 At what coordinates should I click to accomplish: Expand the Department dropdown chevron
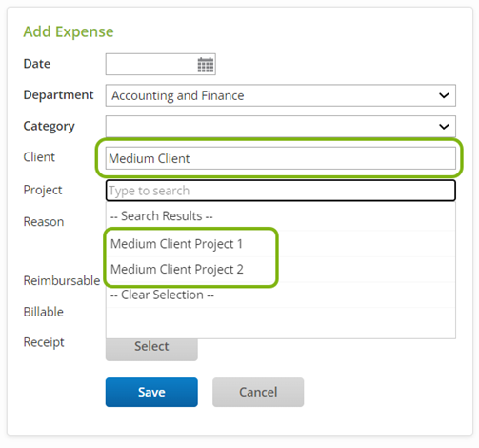[444, 95]
